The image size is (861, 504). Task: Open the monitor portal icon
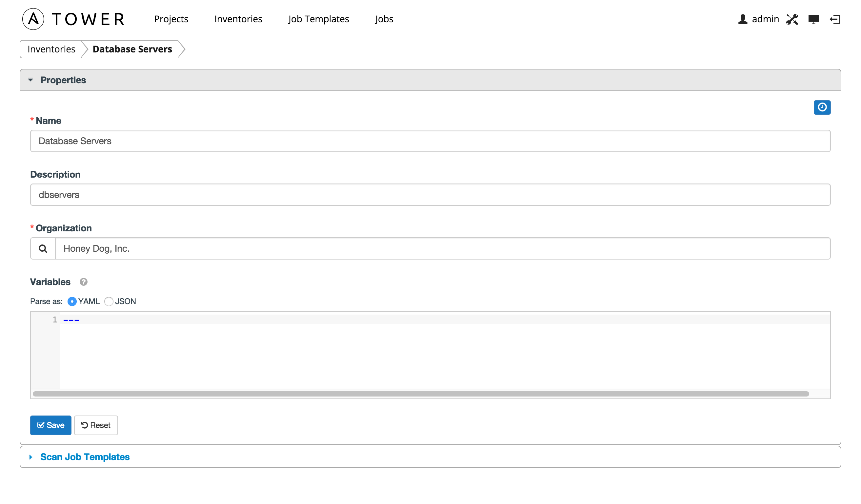coord(814,19)
